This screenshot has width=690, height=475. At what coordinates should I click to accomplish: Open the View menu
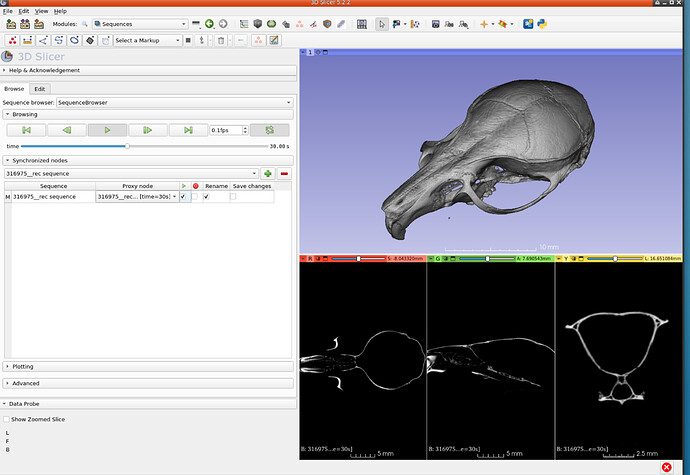click(41, 10)
